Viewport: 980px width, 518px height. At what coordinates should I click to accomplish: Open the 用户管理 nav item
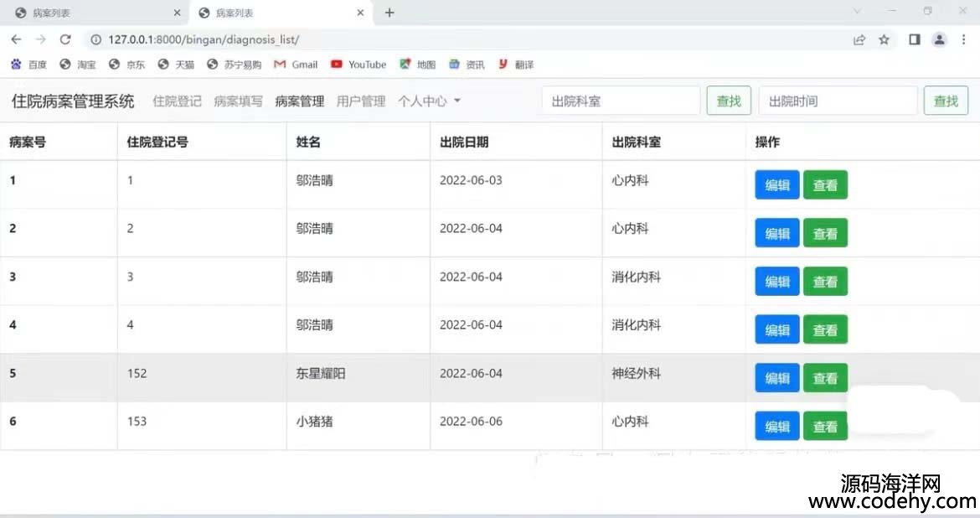click(x=361, y=101)
